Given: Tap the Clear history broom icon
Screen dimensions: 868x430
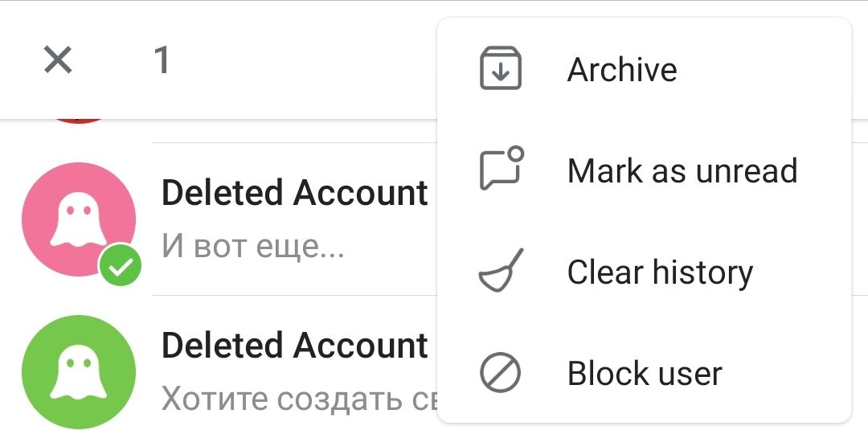Looking at the screenshot, I should coord(501,270).
